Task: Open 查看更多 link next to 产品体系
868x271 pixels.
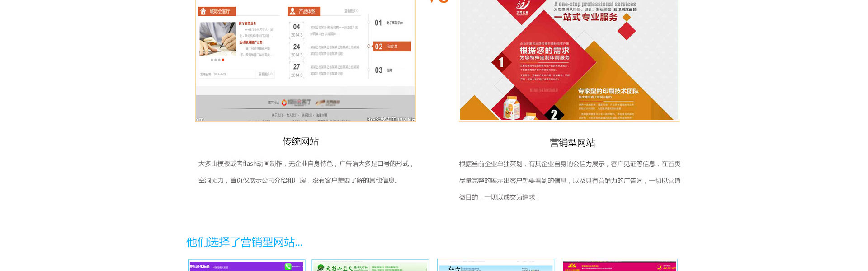Action: tap(351, 11)
